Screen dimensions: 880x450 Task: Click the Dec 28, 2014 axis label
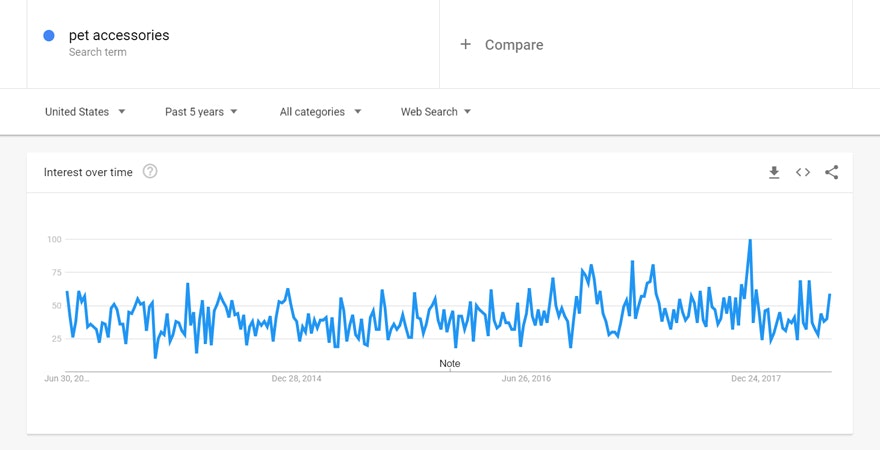pos(297,379)
